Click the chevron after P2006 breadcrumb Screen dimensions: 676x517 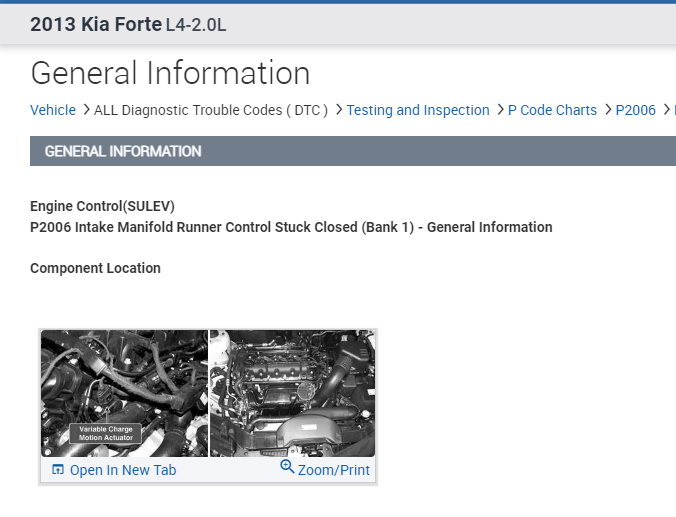click(x=667, y=110)
